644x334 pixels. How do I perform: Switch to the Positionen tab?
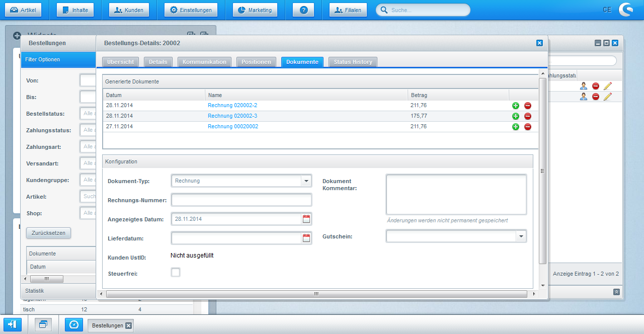[256, 62]
